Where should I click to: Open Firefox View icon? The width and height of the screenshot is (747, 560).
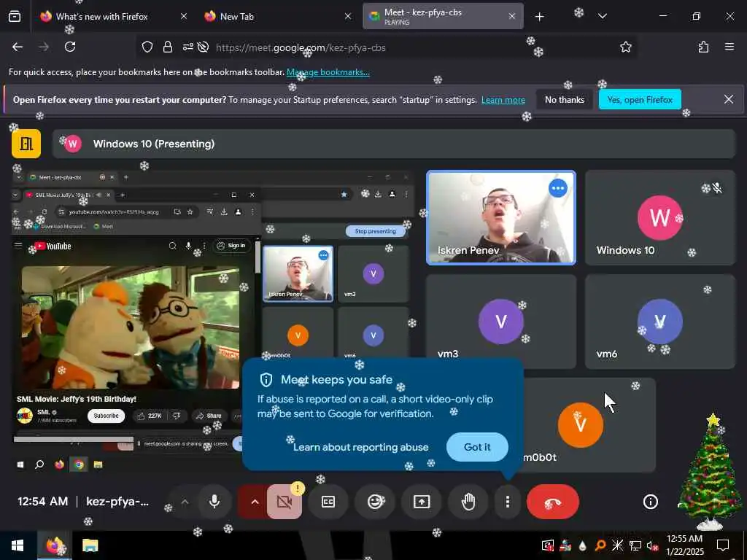pos(15,16)
